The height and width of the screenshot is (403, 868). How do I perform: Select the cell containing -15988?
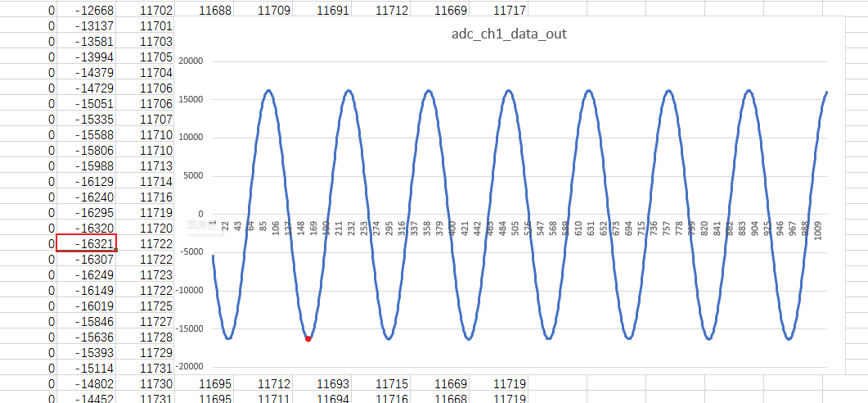[x=87, y=165]
